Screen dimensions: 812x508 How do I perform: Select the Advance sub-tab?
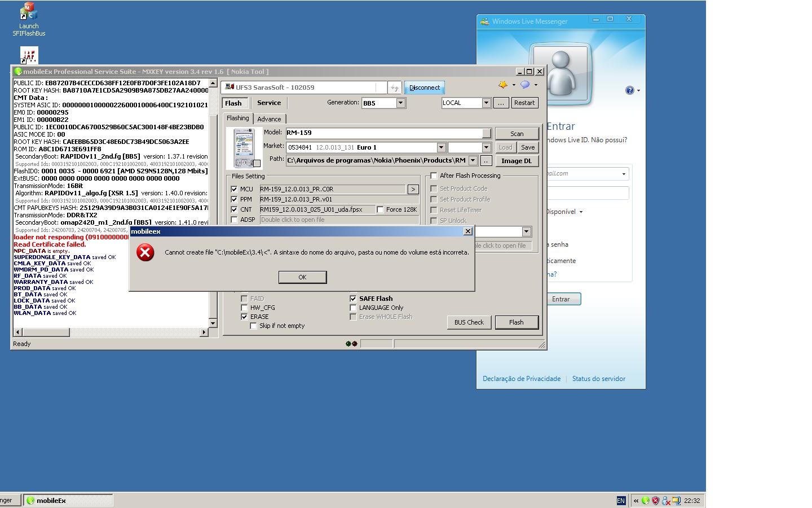tap(269, 119)
